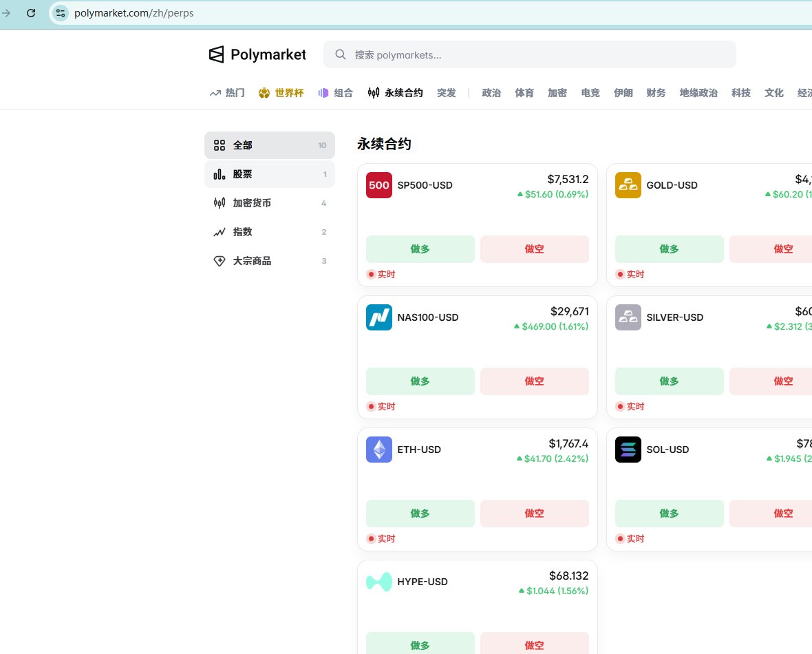Screen dimensions: 812x654
Task: Click the SP500-USD red 500 icon
Action: click(x=379, y=185)
